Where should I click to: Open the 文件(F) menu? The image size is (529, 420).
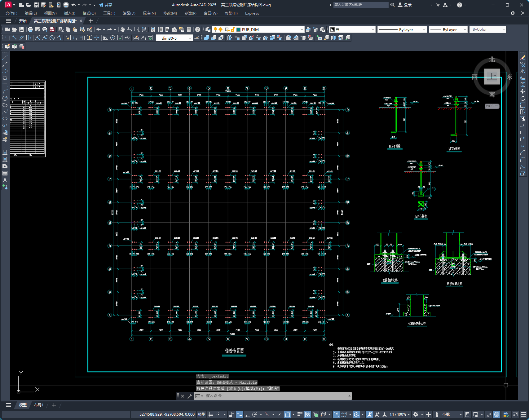[11, 13]
